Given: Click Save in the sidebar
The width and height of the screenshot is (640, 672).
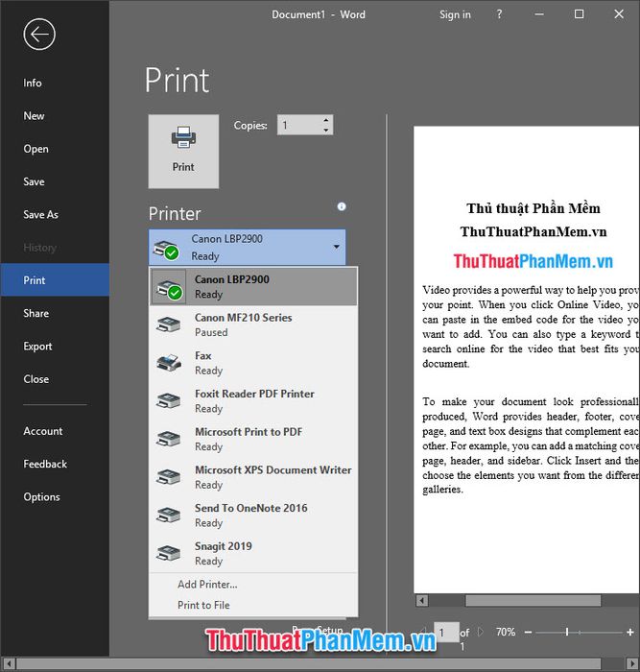Looking at the screenshot, I should (55, 181).
